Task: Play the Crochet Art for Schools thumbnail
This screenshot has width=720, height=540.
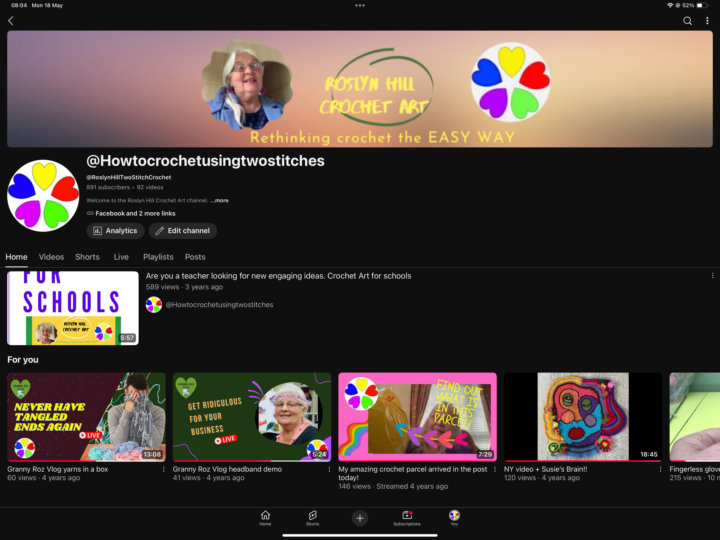Action: (73, 308)
